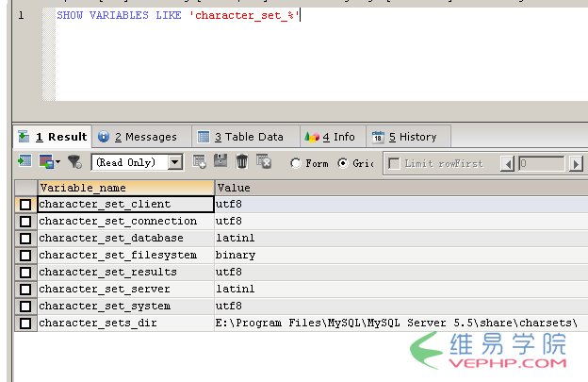Check the character_set_connection row checkbox

(25, 222)
